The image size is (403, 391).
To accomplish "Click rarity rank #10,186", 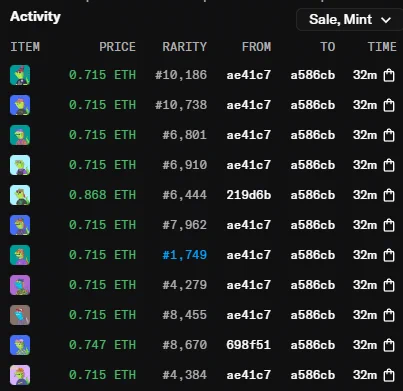I will pyautogui.click(x=181, y=75).
